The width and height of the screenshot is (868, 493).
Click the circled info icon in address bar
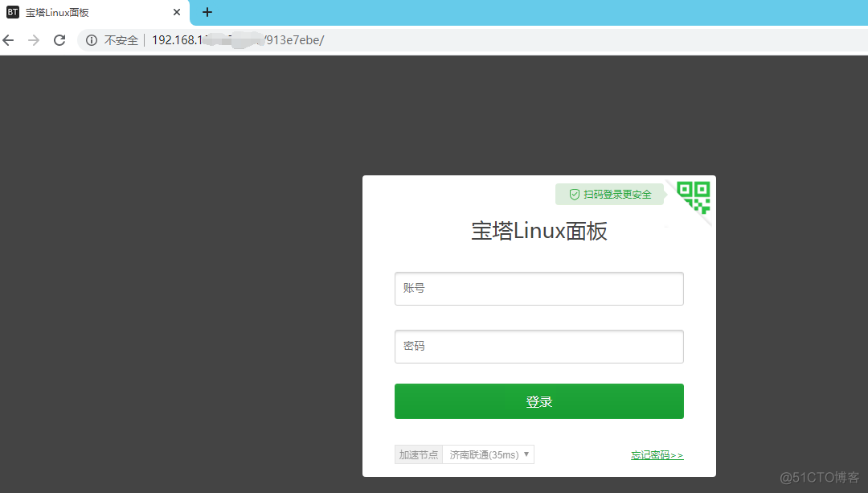(91, 39)
